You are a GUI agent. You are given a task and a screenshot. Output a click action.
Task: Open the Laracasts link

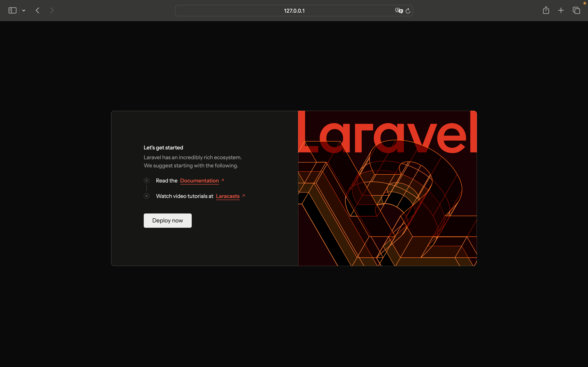[227, 196]
